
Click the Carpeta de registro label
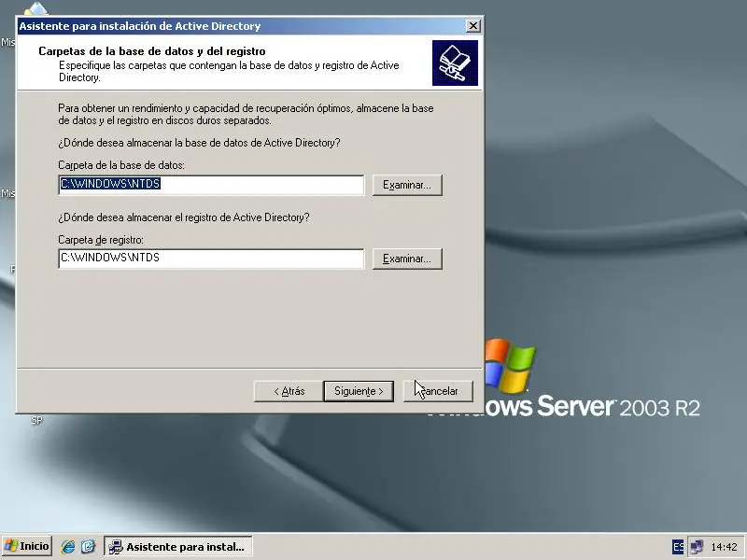point(101,240)
